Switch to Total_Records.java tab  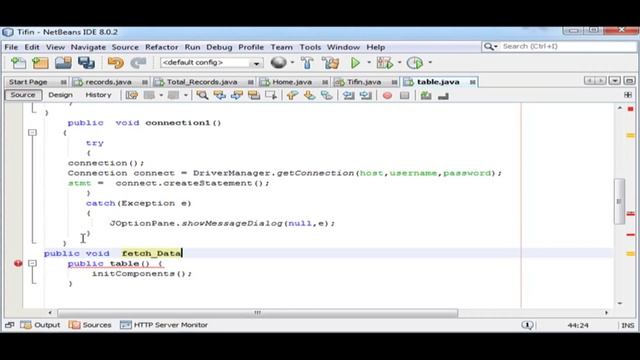coord(202,82)
